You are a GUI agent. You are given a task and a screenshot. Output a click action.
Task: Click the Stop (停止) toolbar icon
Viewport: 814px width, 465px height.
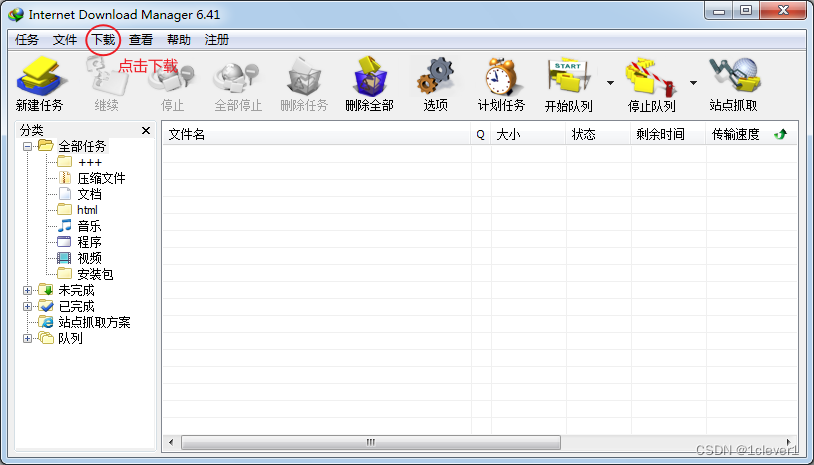(x=172, y=78)
